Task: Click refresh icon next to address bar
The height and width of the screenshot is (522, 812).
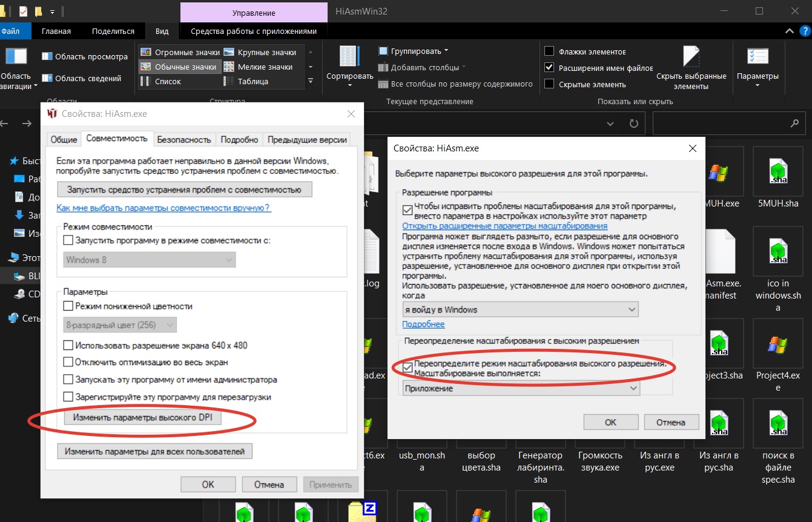Action: pos(633,124)
